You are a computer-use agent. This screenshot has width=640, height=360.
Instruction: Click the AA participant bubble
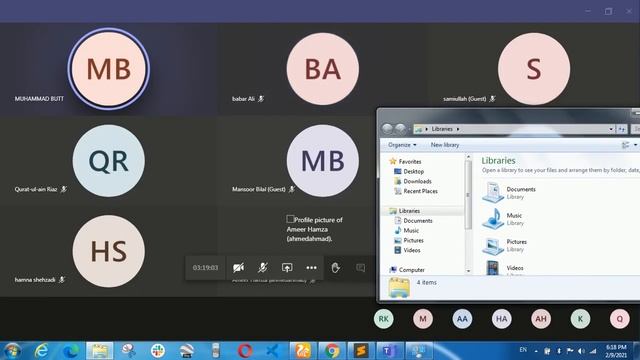point(462,319)
